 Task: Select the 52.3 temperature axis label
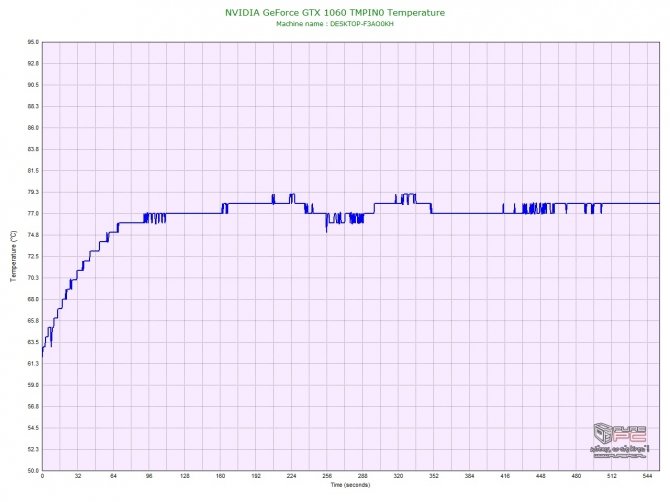coord(33,449)
